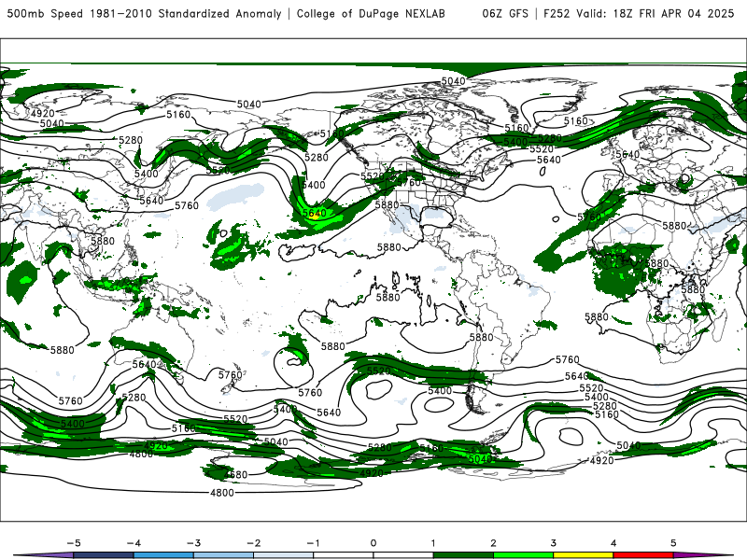Viewport: 747px width, 560px height.
Task: Select the medium blue -4-to--3 colorbar segment
Action: 163,555
